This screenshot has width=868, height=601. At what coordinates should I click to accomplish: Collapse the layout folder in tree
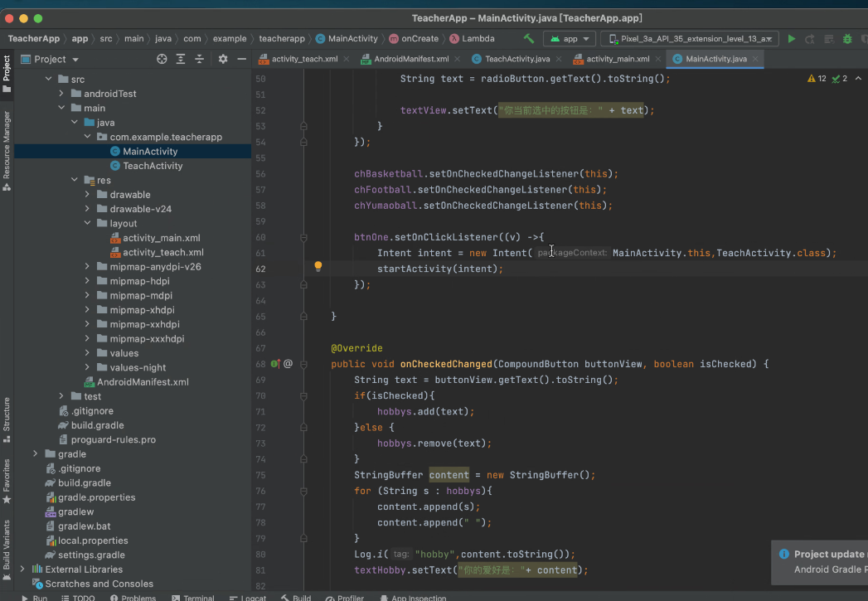(88, 224)
